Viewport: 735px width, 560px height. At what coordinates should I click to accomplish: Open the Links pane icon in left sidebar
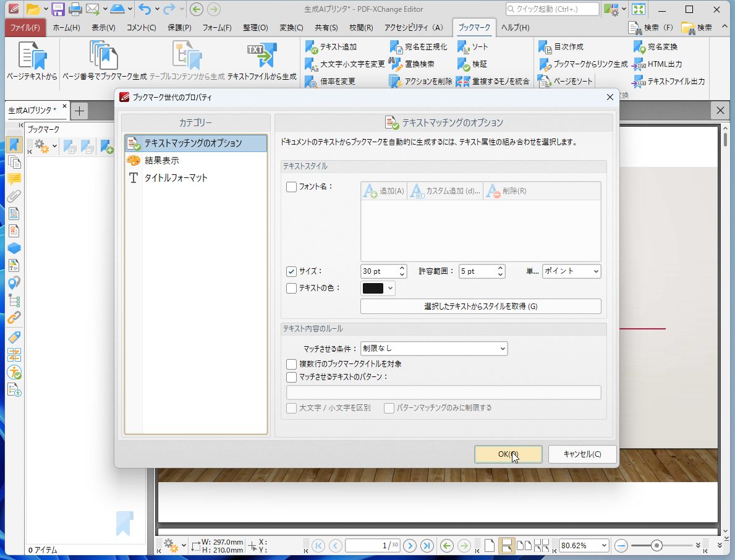[14, 318]
